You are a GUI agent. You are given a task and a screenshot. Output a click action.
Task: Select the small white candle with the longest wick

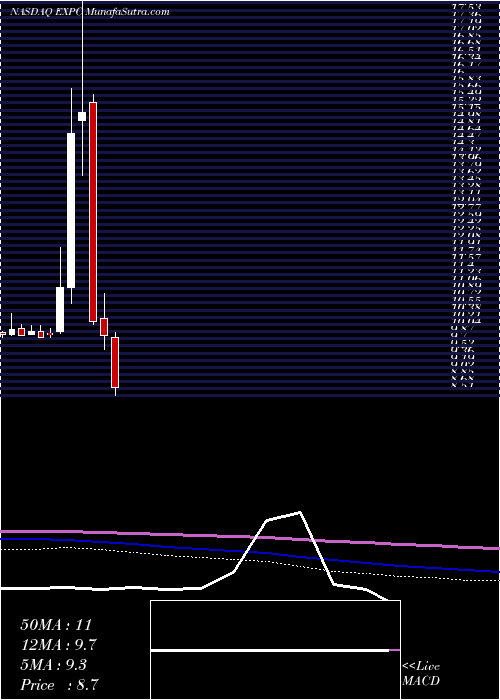82,117
